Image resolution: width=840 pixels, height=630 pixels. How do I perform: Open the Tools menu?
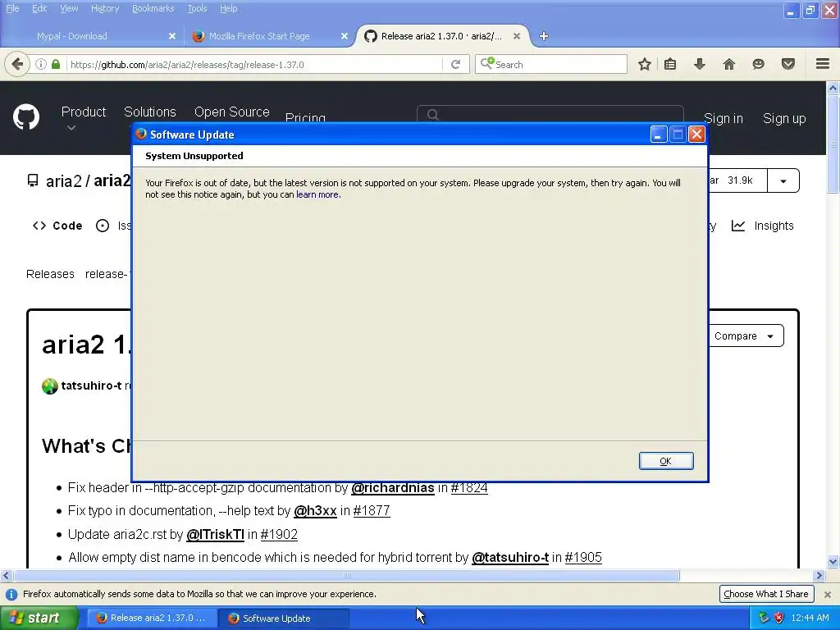(197, 8)
